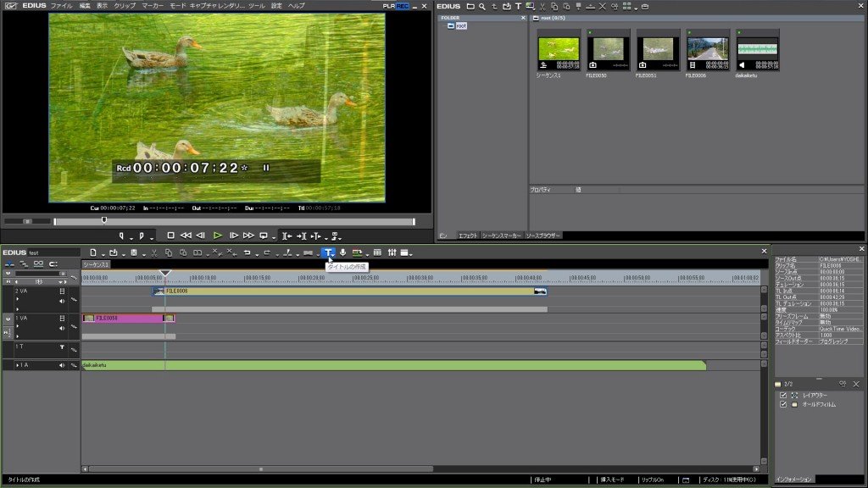Click the timeline horizontal scrollbar

[x=261, y=469]
